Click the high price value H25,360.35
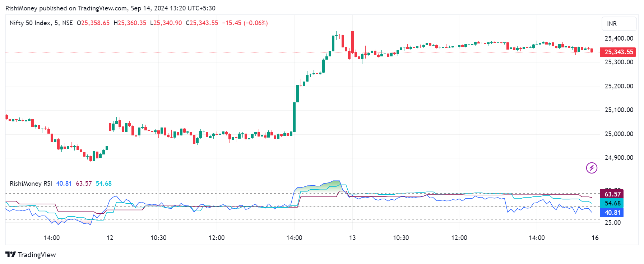The height and width of the screenshot is (264, 644). pyautogui.click(x=130, y=23)
